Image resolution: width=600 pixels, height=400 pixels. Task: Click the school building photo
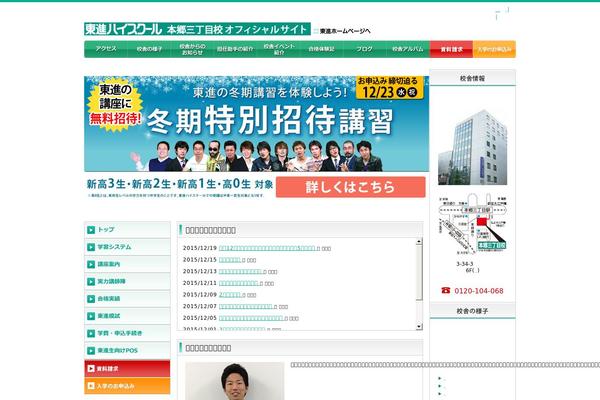point(473,147)
